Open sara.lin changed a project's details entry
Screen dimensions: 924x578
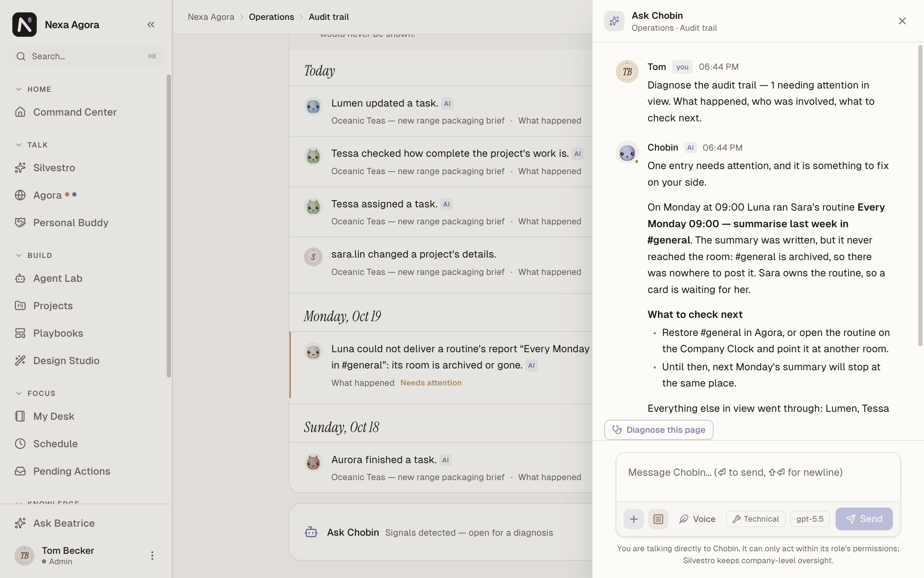point(441,265)
